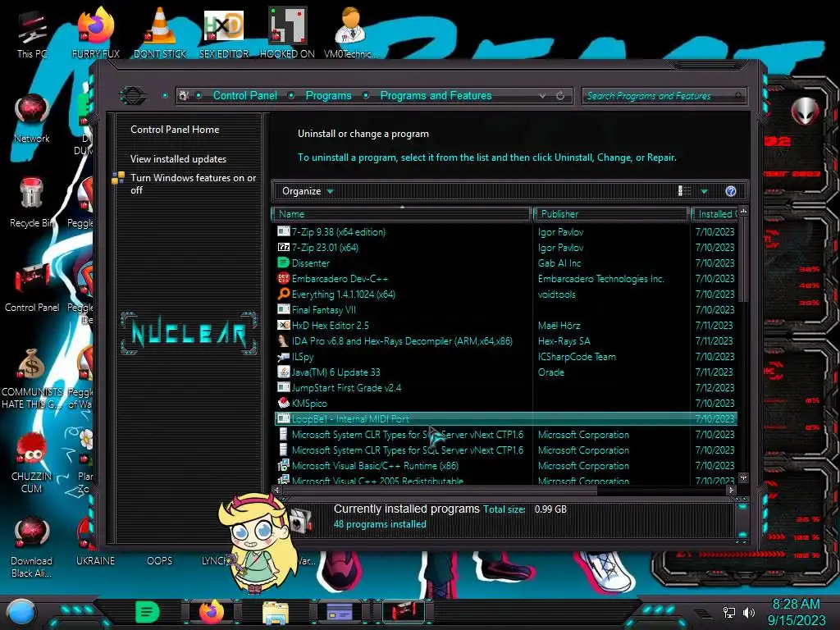Open Turn Windows features on or off
840x630 pixels.
[193, 184]
